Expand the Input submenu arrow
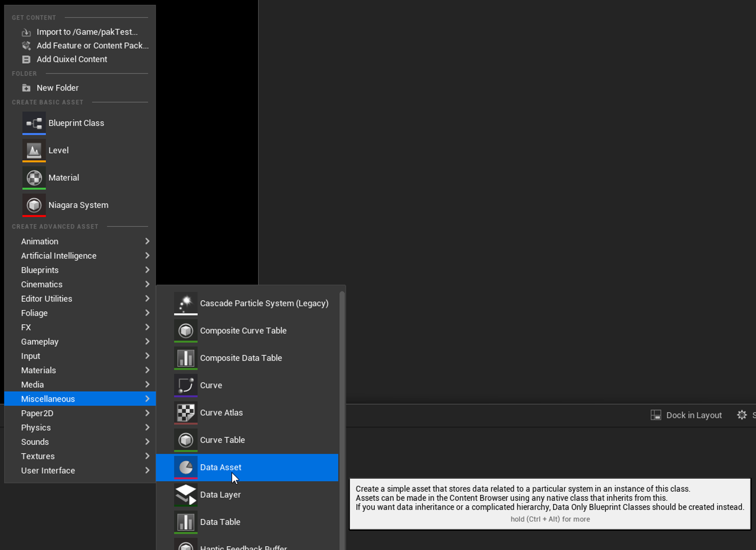Image resolution: width=756 pixels, height=550 pixels. click(x=147, y=356)
